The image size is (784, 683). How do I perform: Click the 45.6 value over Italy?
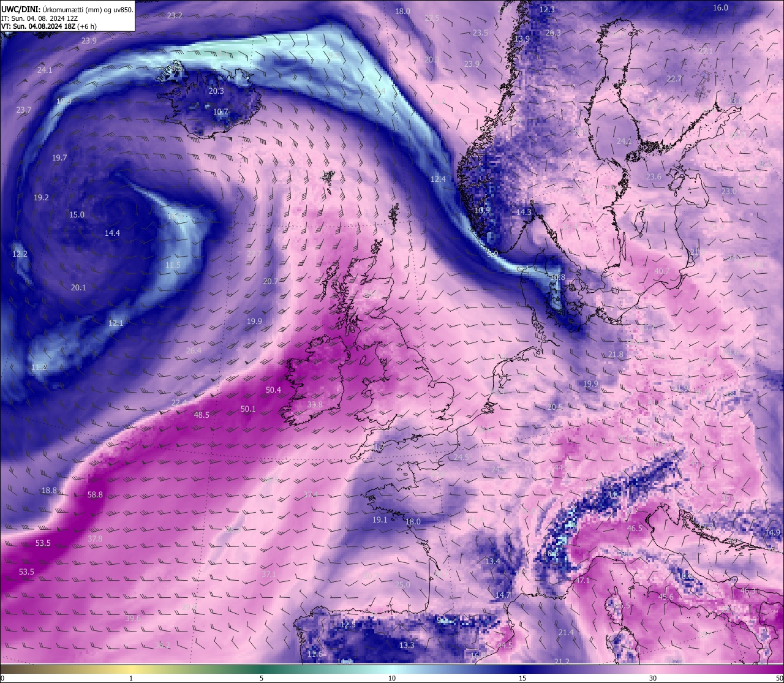[666, 597]
